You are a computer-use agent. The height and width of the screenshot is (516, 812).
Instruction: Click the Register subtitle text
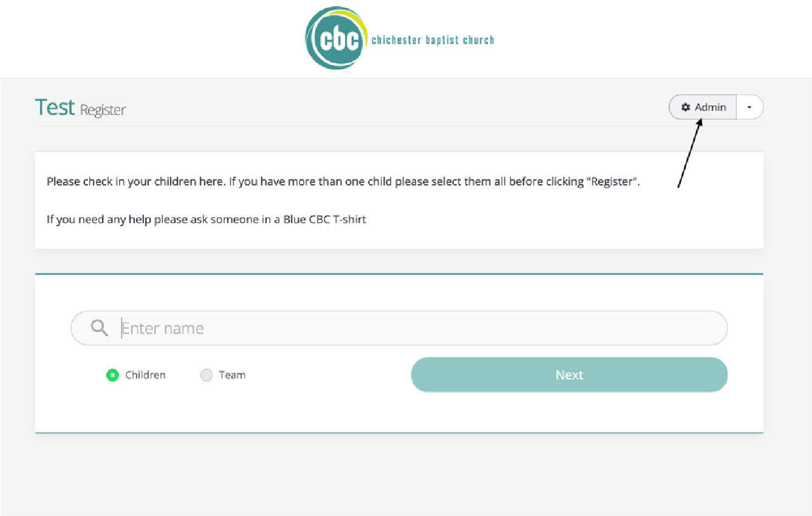(x=103, y=110)
